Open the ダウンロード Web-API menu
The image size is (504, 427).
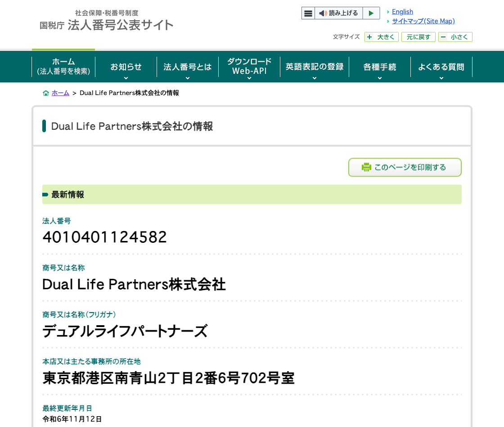tap(249, 66)
